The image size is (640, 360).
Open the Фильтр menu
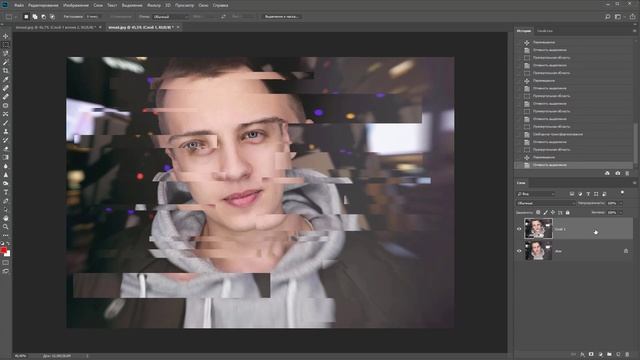coord(153,5)
